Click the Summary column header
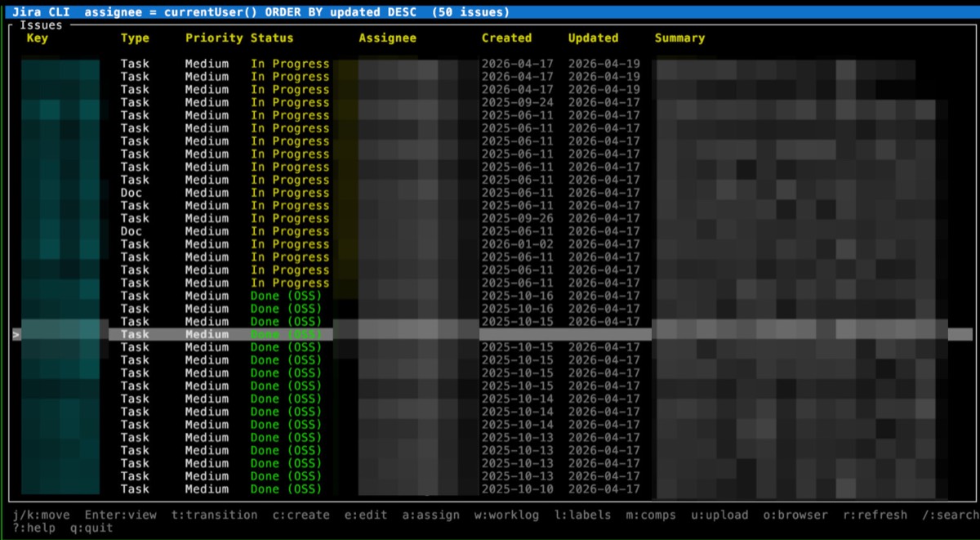The image size is (980, 540). point(679,38)
